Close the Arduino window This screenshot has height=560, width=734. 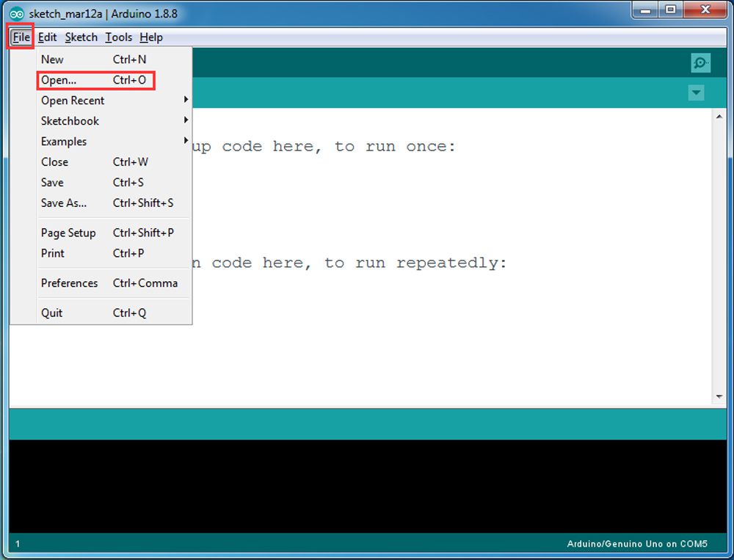[x=705, y=10]
